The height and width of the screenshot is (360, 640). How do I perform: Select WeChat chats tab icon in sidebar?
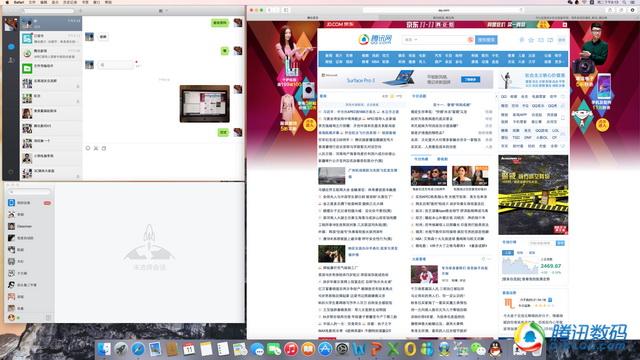[x=11, y=47]
